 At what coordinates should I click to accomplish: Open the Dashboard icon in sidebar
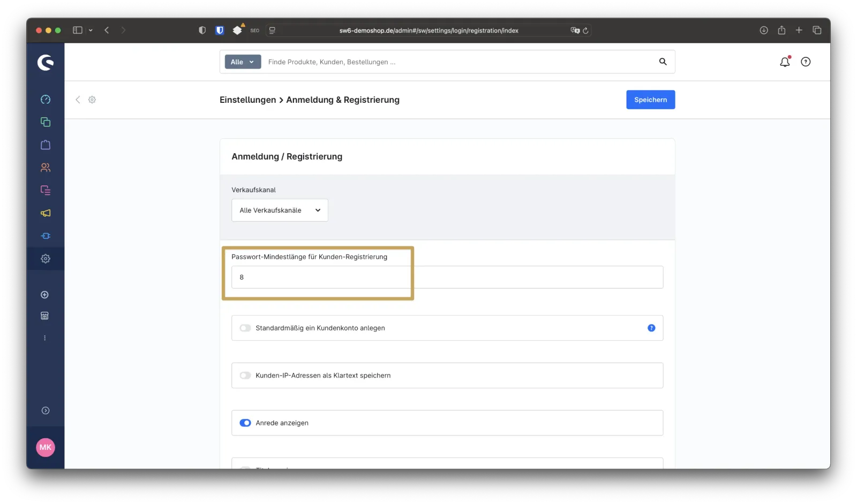point(46,100)
